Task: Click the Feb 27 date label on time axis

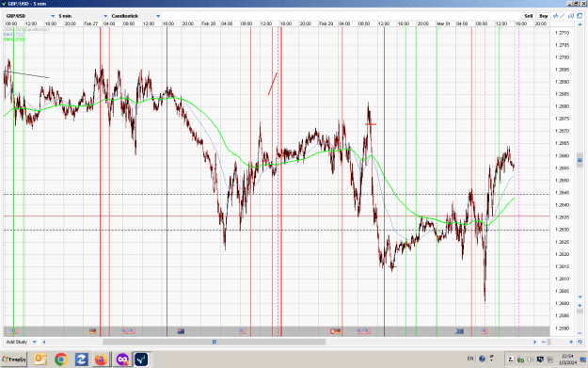Action: [x=90, y=24]
